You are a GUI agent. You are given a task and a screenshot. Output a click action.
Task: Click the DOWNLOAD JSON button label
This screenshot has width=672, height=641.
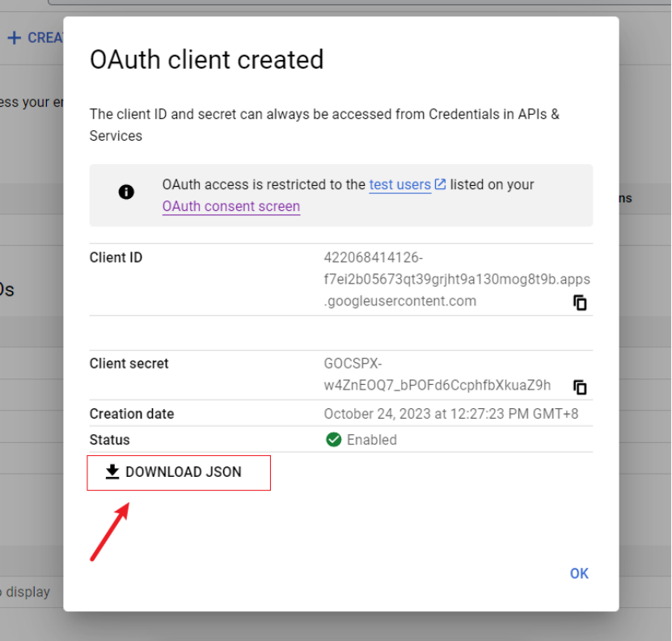pyautogui.click(x=184, y=472)
